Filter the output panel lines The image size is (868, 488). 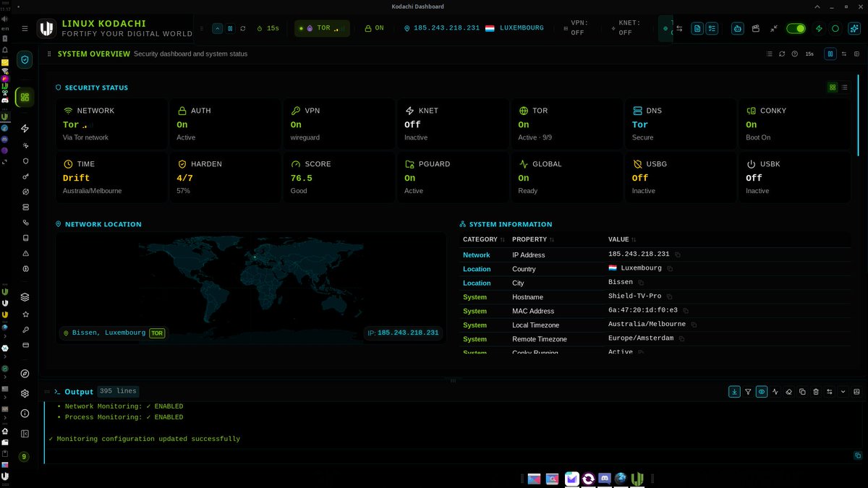click(748, 391)
